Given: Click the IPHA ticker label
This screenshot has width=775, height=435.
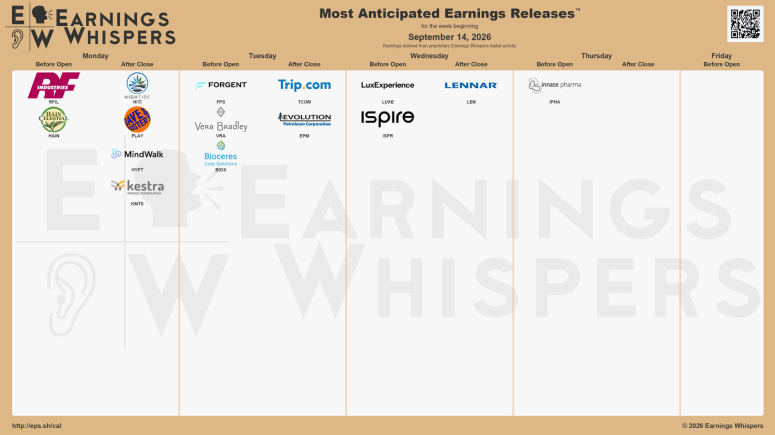Looking at the screenshot, I should click(x=555, y=102).
